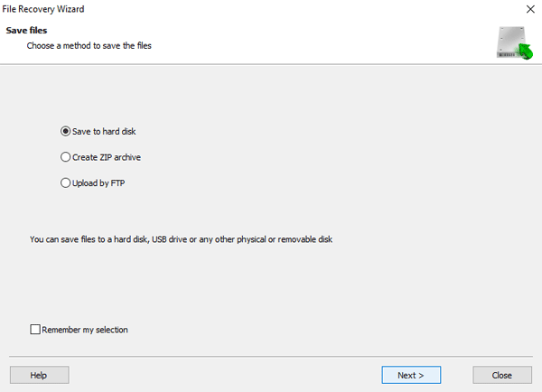Screen dimensions: 542x392
Task: Select the Save to hard disk radio button
Action: pyautogui.click(x=65, y=131)
